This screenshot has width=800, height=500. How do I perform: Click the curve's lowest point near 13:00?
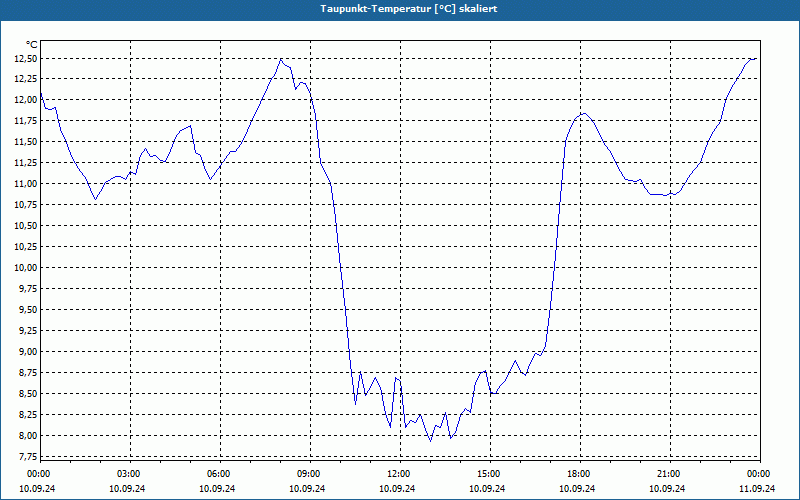click(x=430, y=441)
